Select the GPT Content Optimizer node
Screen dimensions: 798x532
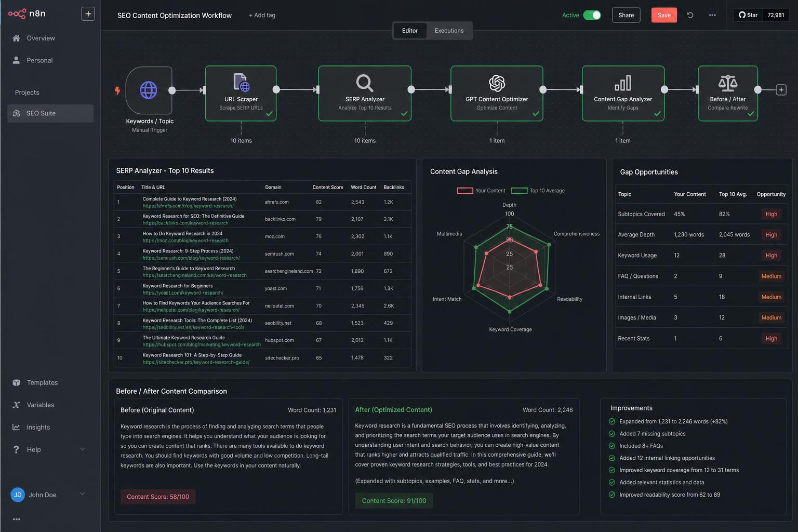point(497,94)
